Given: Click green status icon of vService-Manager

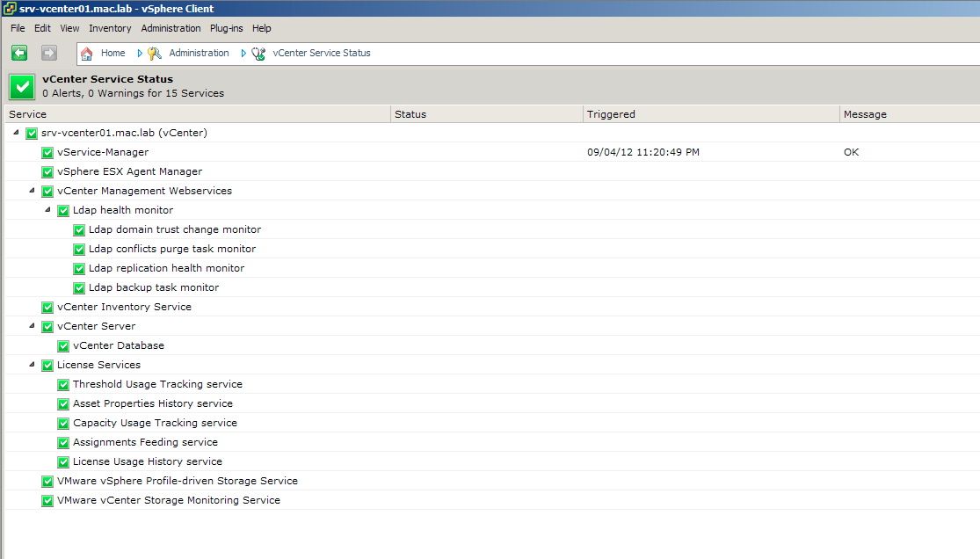Looking at the screenshot, I should pyautogui.click(x=47, y=153).
